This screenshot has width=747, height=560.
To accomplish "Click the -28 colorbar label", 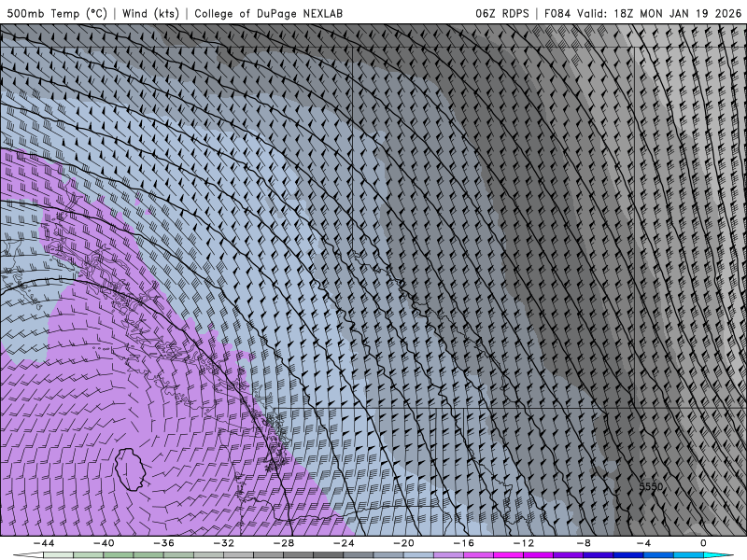I will point(284,543).
